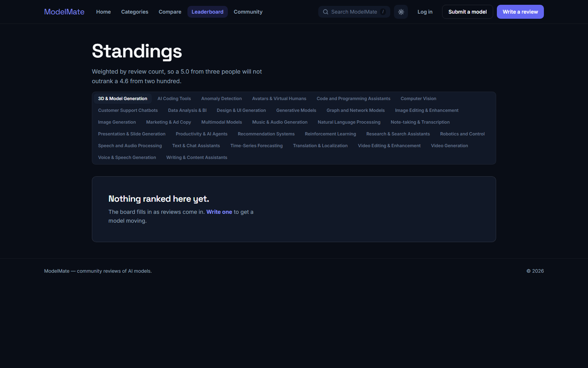The height and width of the screenshot is (368, 588).
Task: Click the Submit a model button
Action: point(467,12)
